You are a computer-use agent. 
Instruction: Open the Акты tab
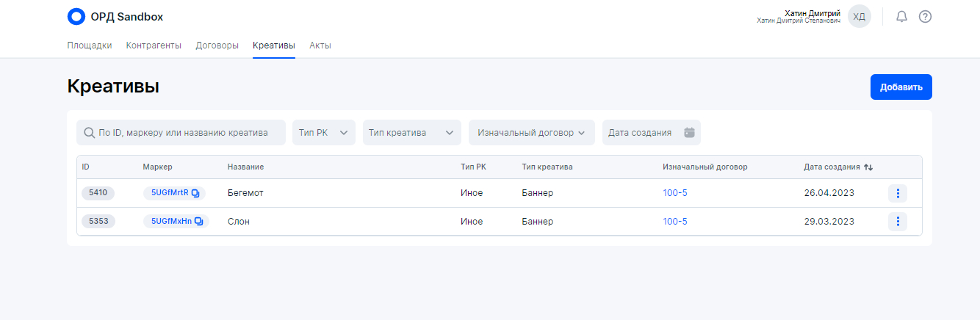point(320,46)
